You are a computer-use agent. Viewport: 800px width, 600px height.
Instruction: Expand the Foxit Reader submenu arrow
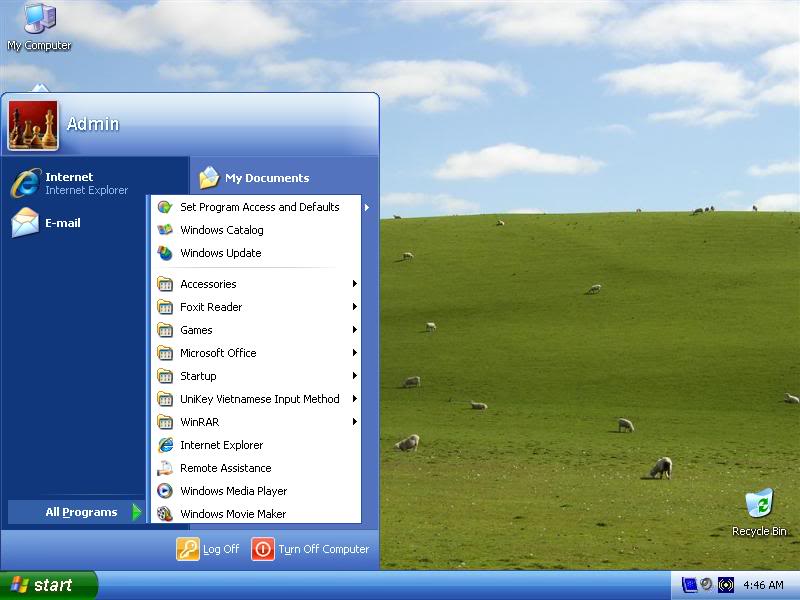click(354, 307)
